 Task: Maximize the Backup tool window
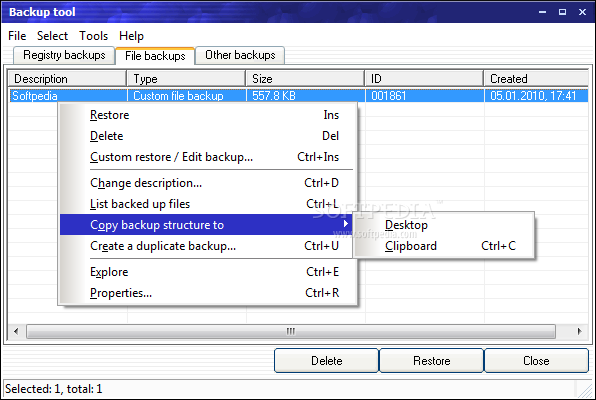point(562,12)
